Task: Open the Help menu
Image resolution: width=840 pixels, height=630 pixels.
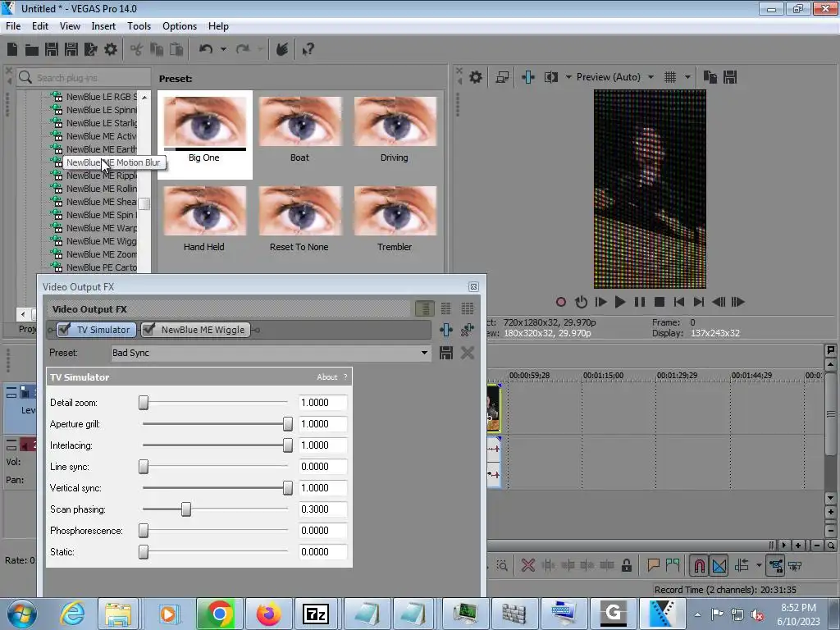Action: pos(218,25)
